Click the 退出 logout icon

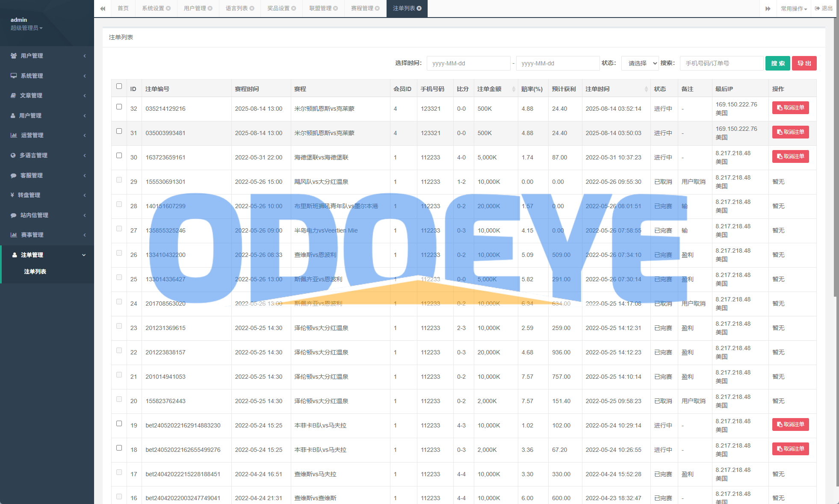(817, 8)
